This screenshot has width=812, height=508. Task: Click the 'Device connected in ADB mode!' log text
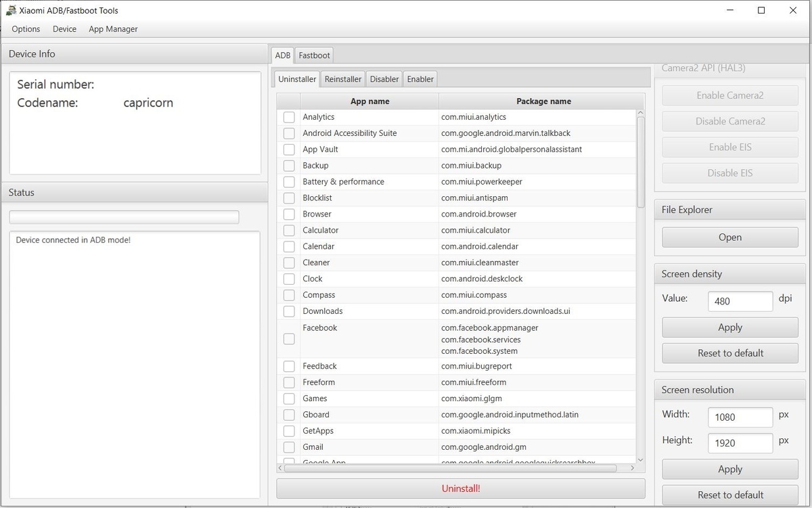[73, 240]
